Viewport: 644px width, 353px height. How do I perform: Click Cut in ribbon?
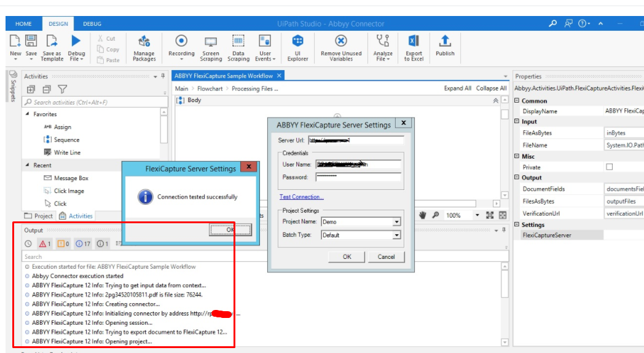pos(106,38)
